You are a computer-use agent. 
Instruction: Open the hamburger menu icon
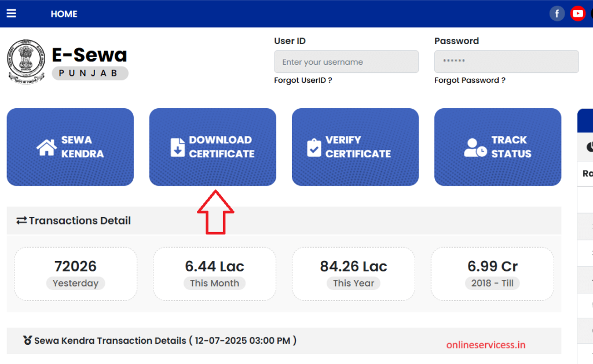12,14
